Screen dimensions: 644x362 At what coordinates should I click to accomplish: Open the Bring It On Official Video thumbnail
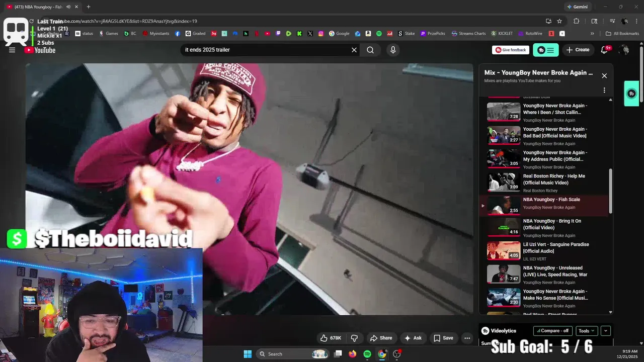coord(504,227)
